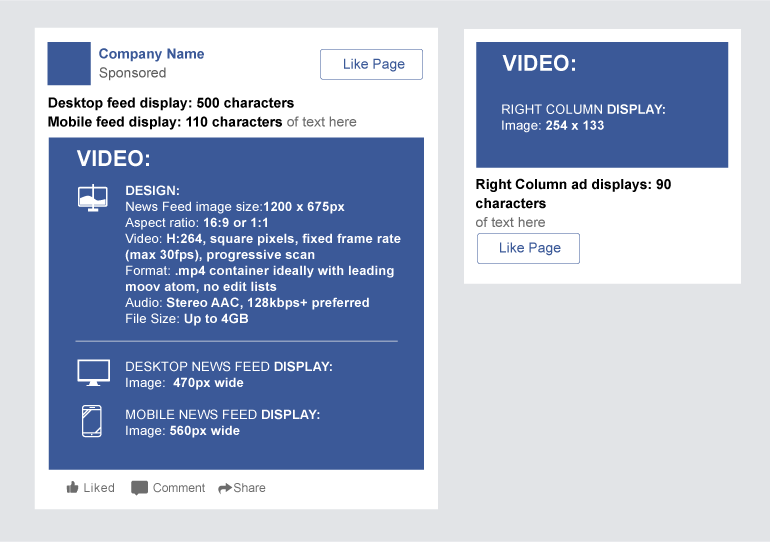This screenshot has height=542, width=772.
Task: Click the Sponsored label under Company Name
Action: click(132, 73)
